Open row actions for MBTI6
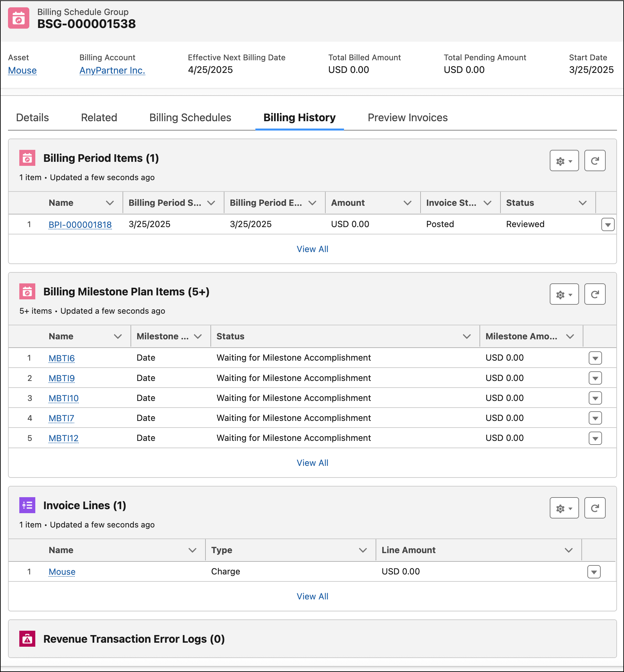This screenshot has width=624, height=672. coord(595,358)
